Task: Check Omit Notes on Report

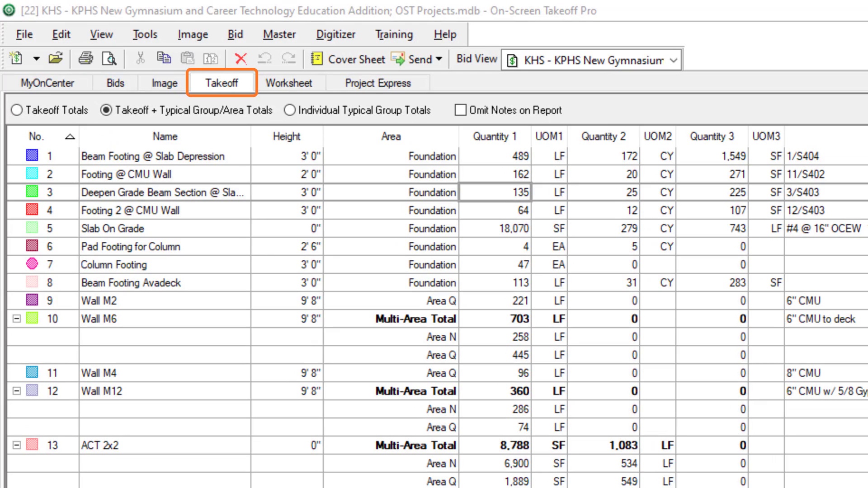Action: point(460,110)
